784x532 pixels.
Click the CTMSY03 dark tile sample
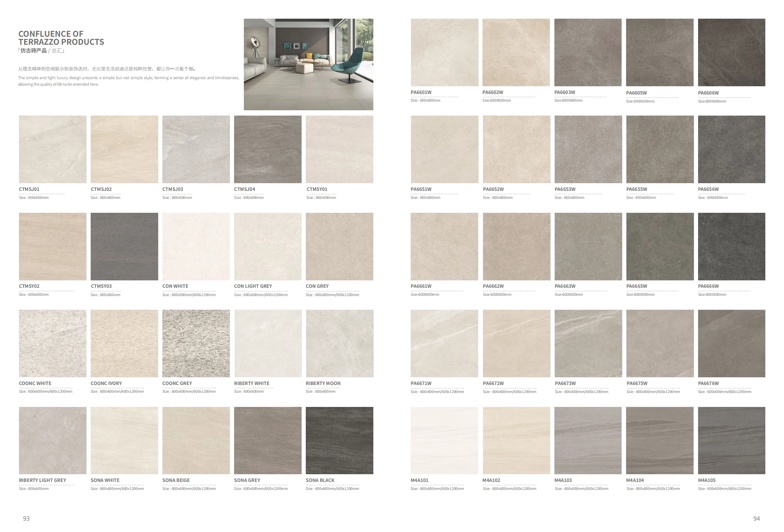tap(124, 246)
